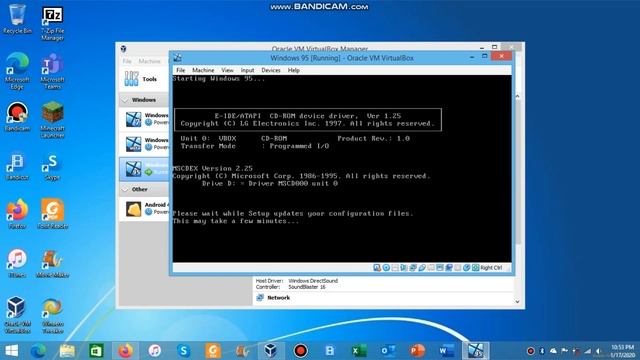Select the Skype desktop shortcut
640x360 pixels.
pyautogui.click(x=52, y=167)
